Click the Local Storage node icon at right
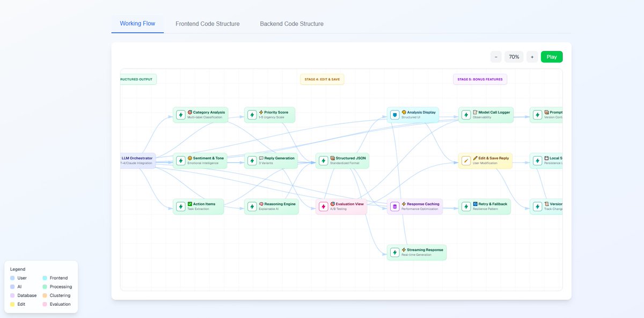Screen dimensions: 644x318 point(537,160)
